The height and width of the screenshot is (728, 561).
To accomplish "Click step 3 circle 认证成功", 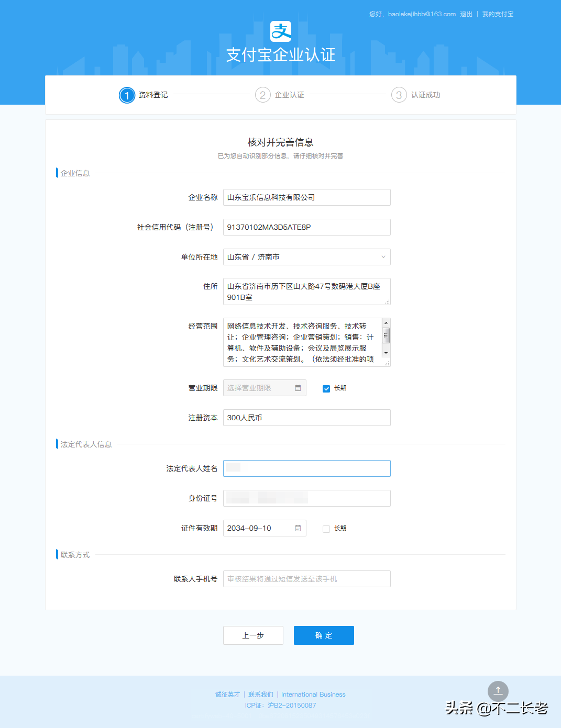I will pos(399,95).
